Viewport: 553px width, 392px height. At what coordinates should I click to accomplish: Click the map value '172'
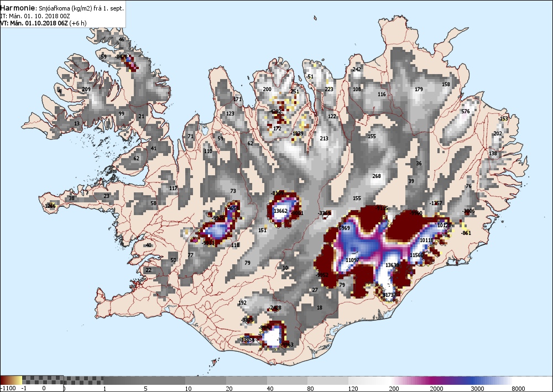[277, 129]
